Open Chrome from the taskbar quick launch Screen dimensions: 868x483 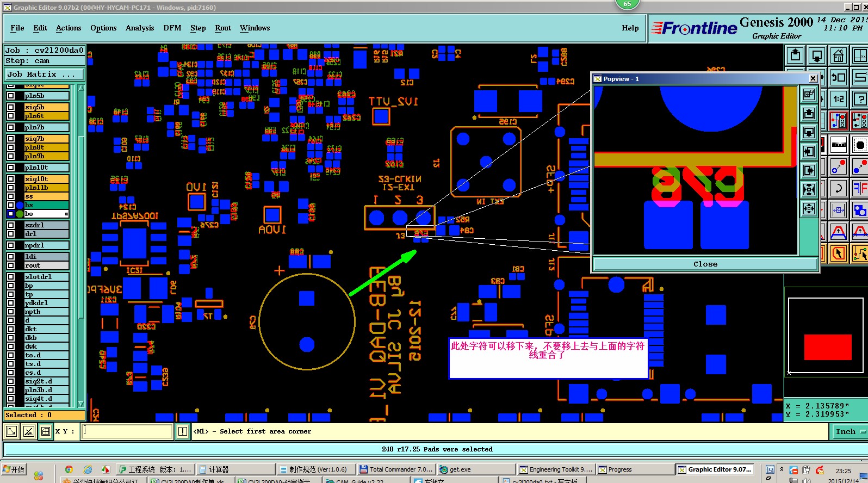pos(69,469)
